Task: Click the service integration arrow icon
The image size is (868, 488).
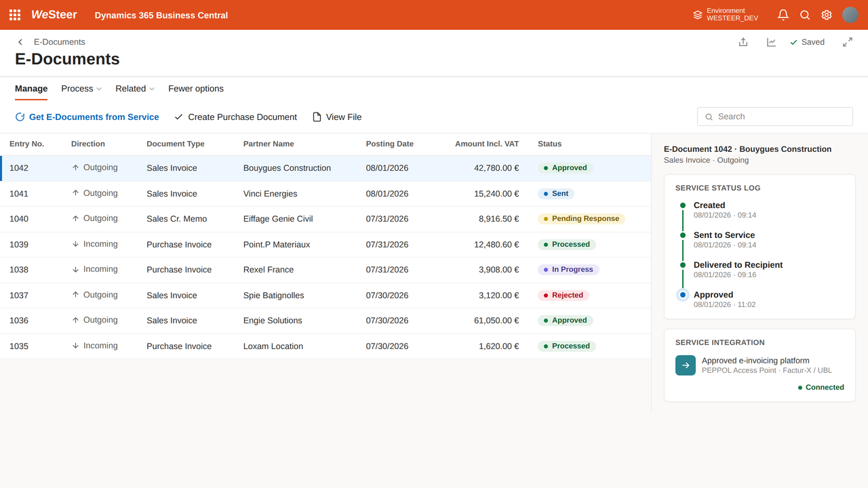Action: (686, 365)
